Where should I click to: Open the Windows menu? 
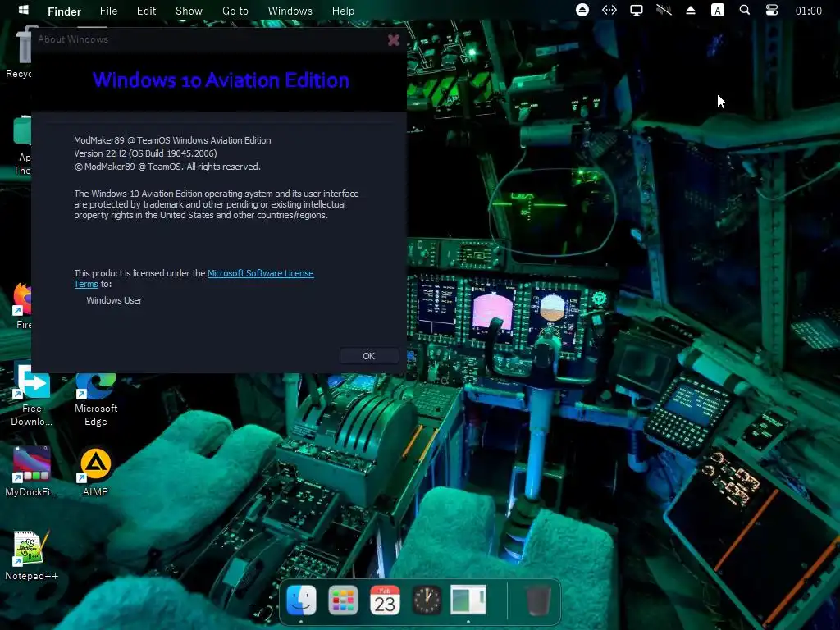point(290,11)
